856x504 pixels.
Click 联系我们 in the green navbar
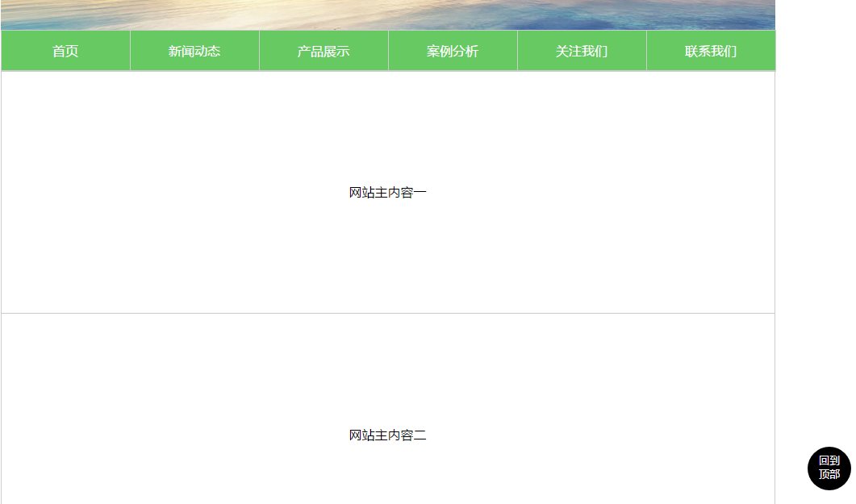point(711,52)
